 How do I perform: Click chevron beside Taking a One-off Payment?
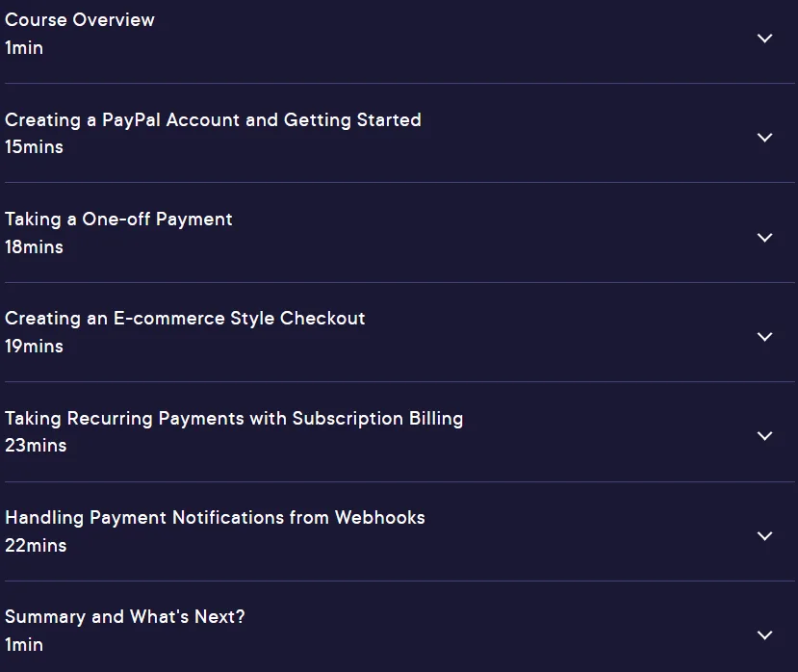coord(765,237)
